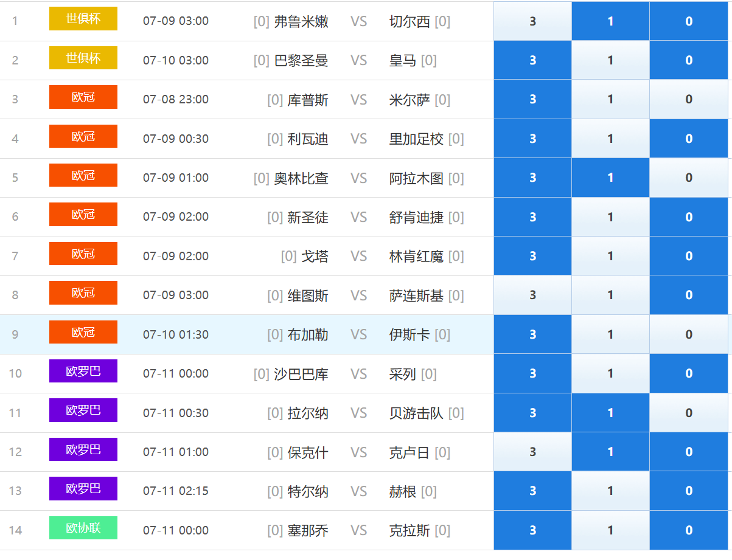Select result 1 for 沙巴巴库 vs 采列
The width and height of the screenshot is (732, 560).
point(610,373)
